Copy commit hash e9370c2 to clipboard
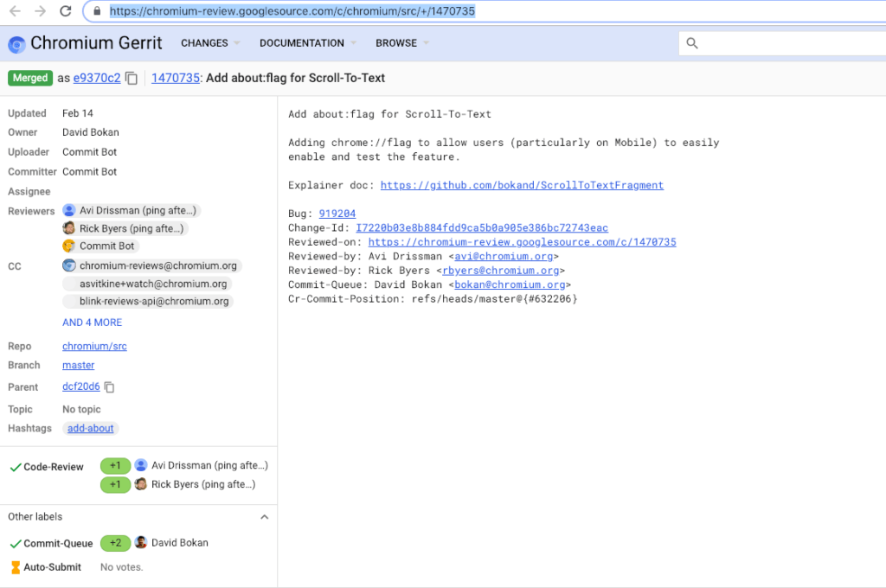 point(132,78)
